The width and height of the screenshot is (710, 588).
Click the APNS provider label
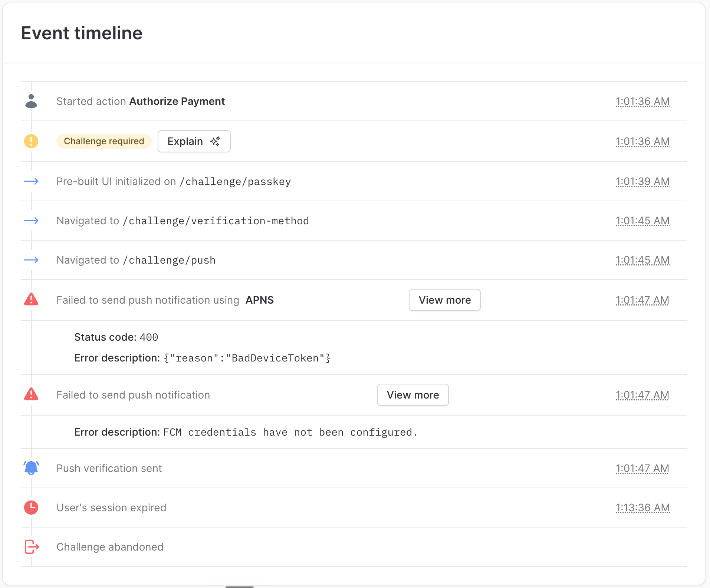260,300
